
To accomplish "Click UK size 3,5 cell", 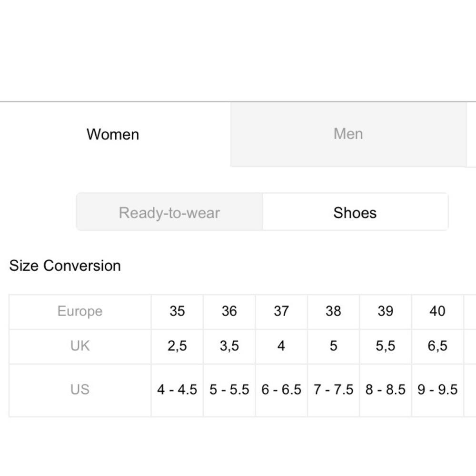I will [229, 346].
